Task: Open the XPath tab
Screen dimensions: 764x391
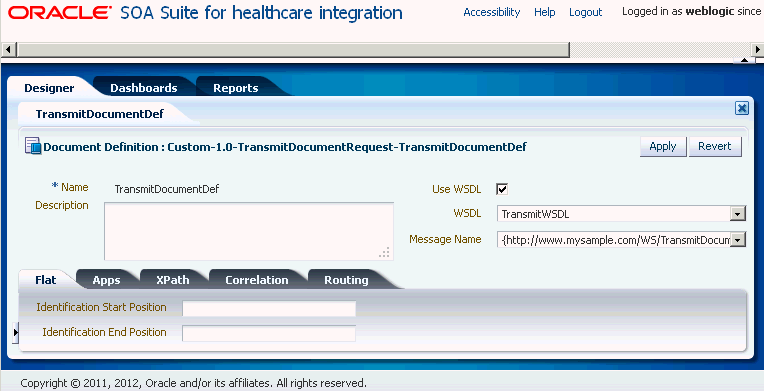Action: pos(172,280)
